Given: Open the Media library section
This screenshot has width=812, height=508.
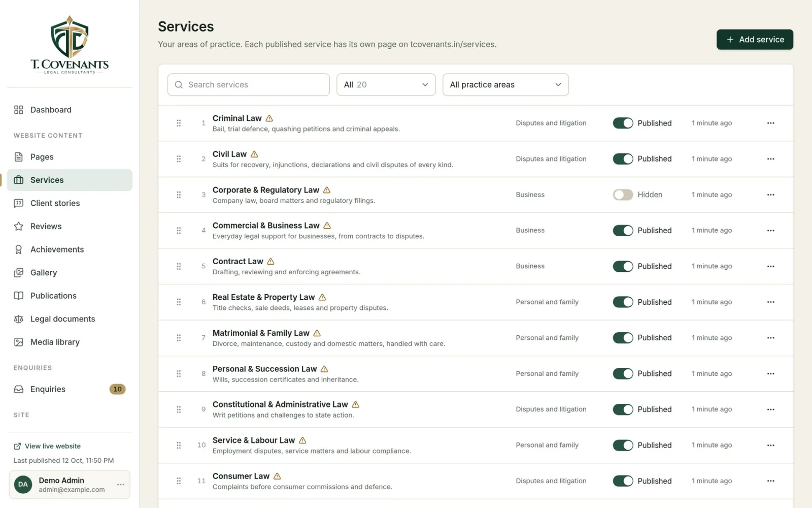Looking at the screenshot, I should (70, 342).
